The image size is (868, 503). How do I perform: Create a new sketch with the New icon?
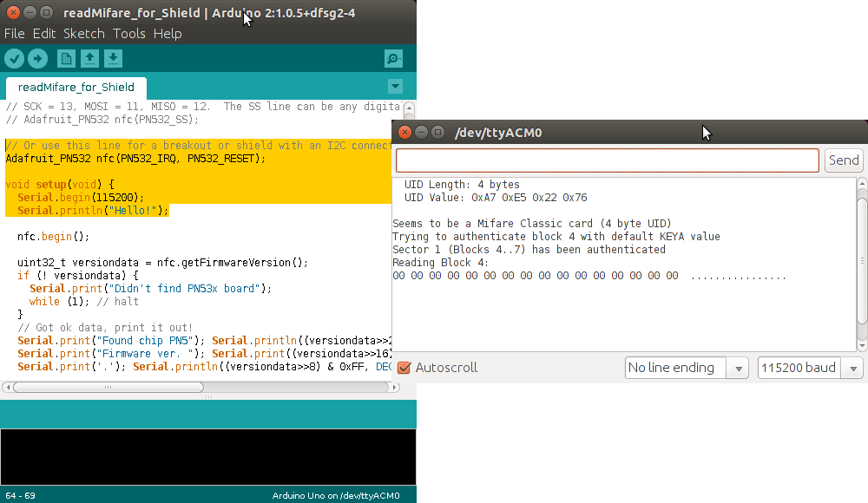click(66, 58)
